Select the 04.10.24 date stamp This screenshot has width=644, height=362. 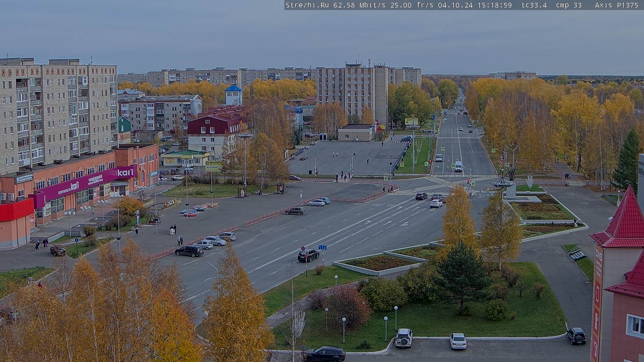pyautogui.click(x=455, y=5)
